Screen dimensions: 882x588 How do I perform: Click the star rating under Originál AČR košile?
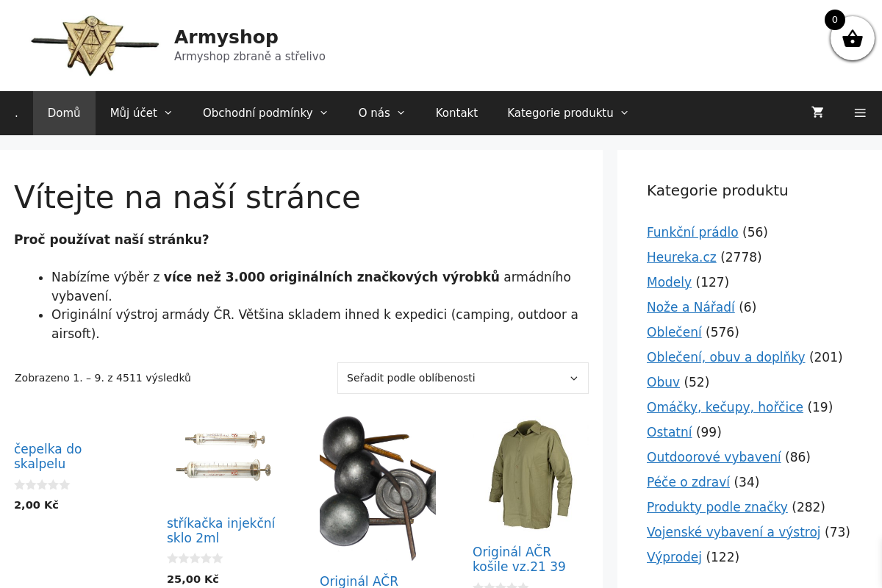[x=501, y=585]
